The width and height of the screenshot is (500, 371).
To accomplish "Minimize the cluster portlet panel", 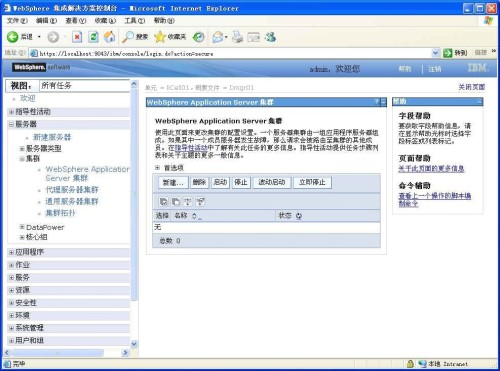I will (x=383, y=102).
